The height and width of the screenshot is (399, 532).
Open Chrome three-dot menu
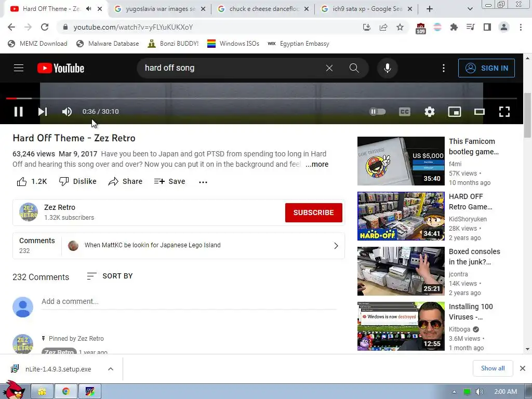tap(521, 27)
